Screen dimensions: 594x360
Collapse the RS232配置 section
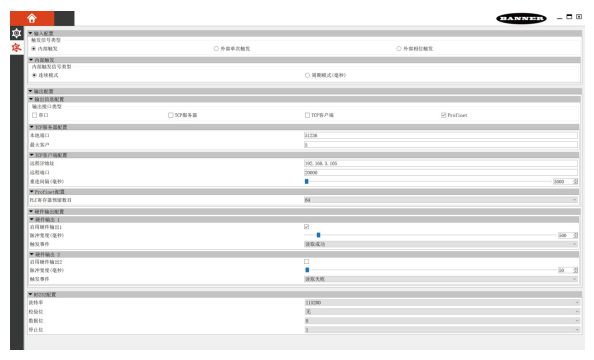click(31, 294)
